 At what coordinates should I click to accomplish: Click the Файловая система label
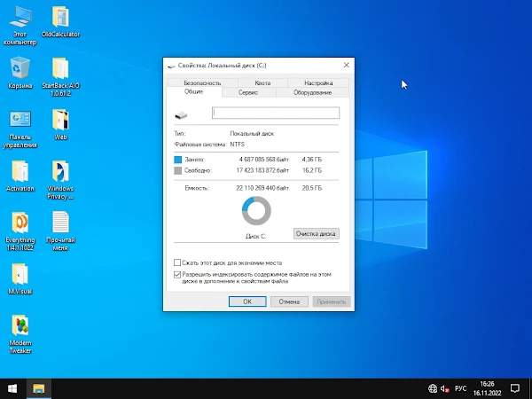199,145
